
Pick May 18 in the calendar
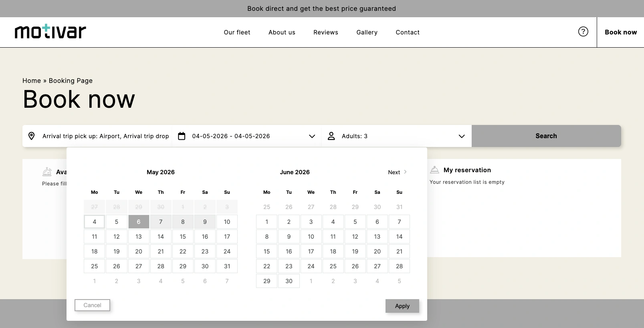(x=95, y=252)
